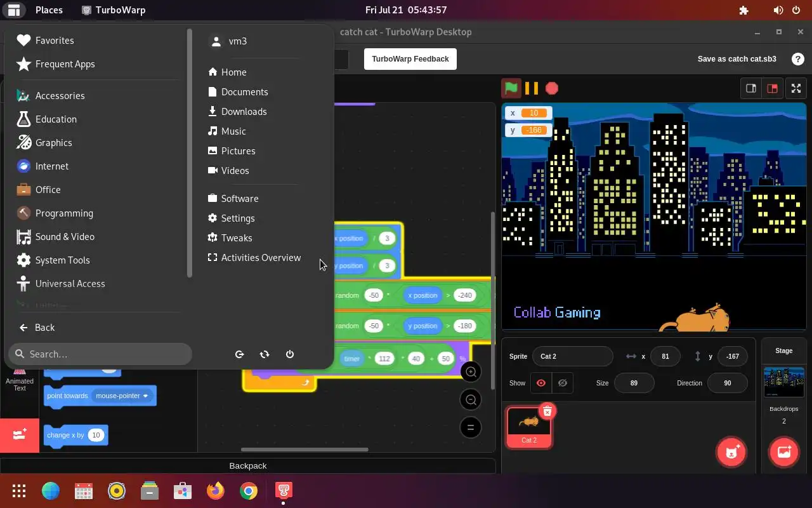Screen dimensions: 812x508
Task: Open the extensions puzzle icon in top bar
Action: (x=744, y=10)
